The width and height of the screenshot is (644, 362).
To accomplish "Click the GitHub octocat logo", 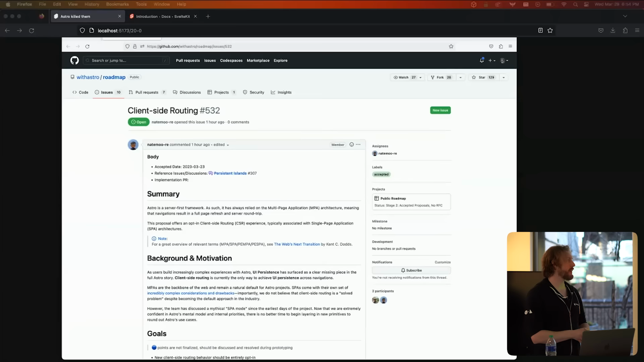I will tap(74, 60).
